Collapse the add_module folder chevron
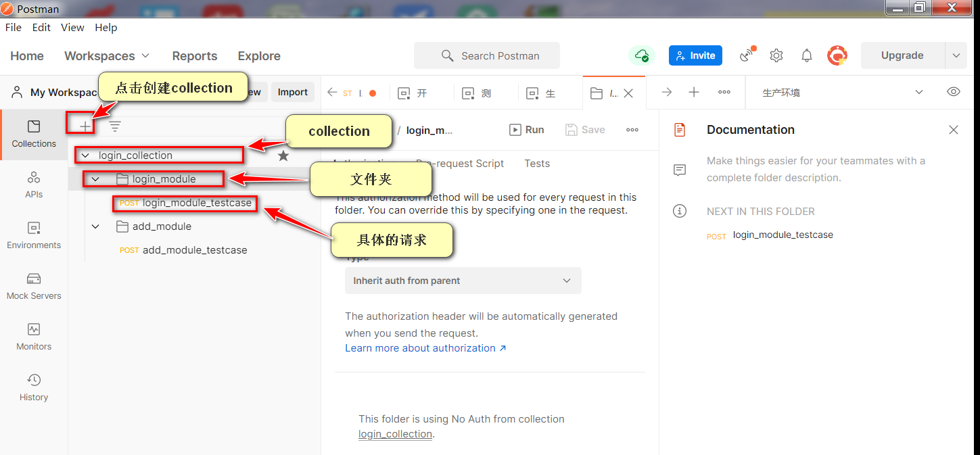 click(x=95, y=226)
